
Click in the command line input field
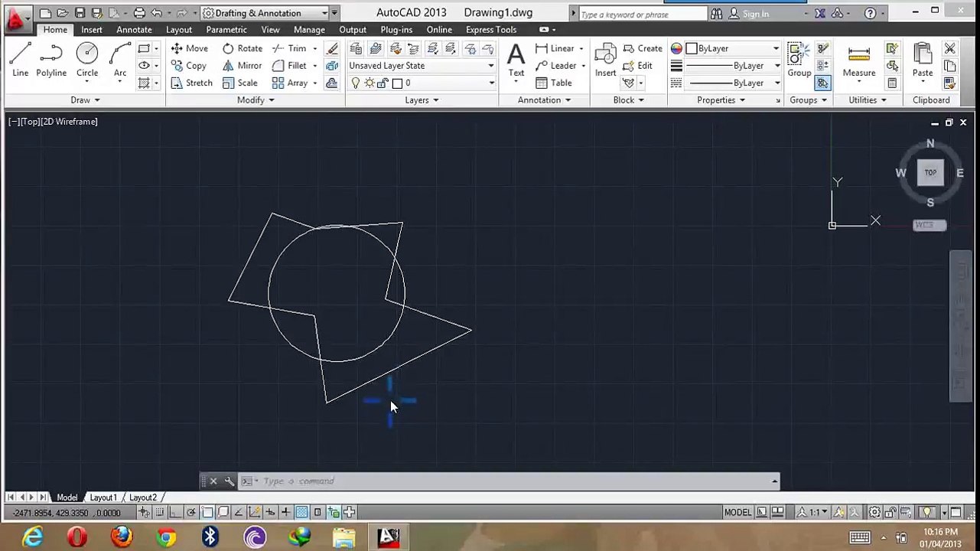[x=513, y=481]
